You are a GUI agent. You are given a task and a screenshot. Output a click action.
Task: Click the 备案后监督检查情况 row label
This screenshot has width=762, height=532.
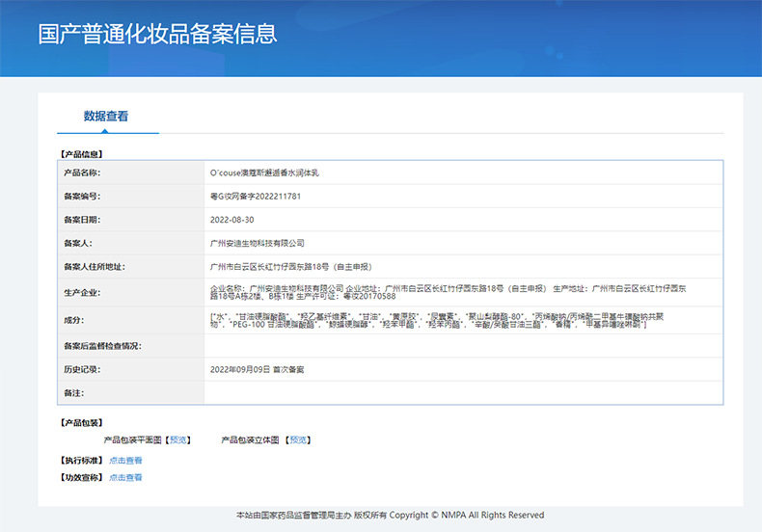click(x=102, y=346)
